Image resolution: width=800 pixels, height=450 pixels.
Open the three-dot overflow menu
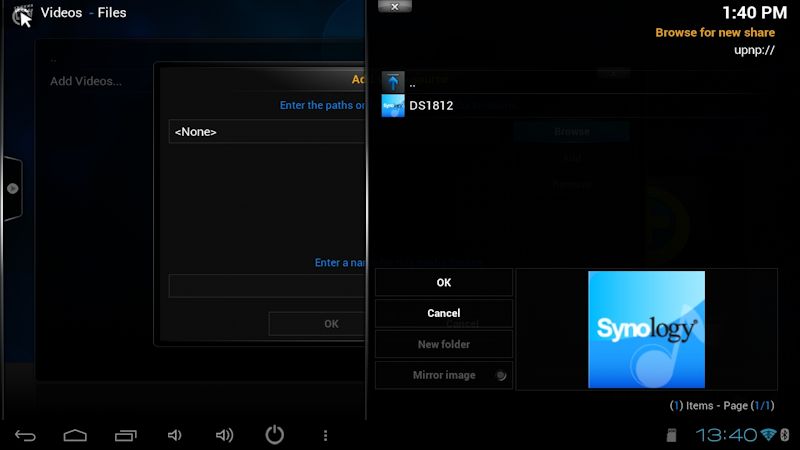[325, 435]
